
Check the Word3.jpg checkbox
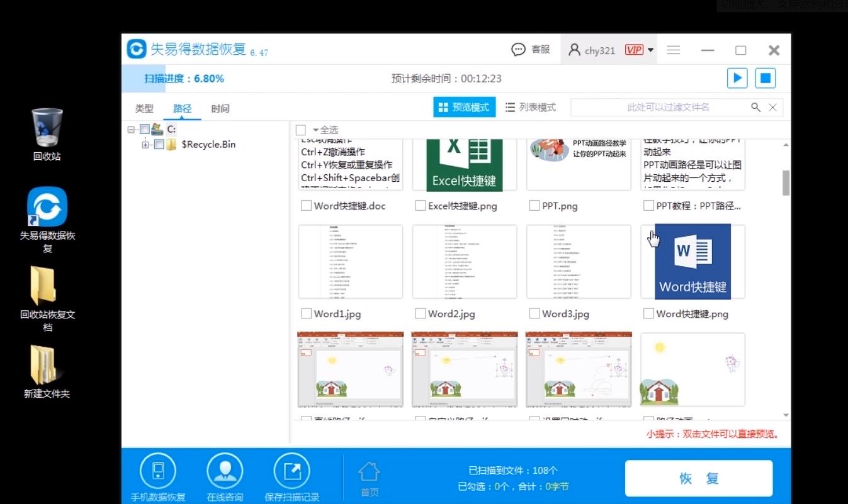[534, 313]
